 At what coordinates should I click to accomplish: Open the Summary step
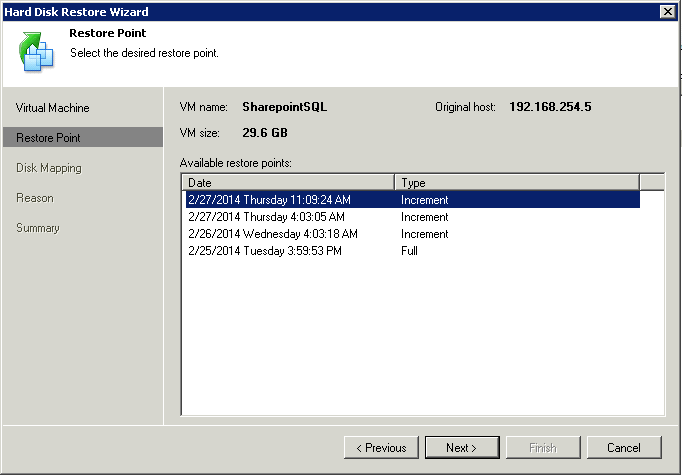tap(37, 228)
